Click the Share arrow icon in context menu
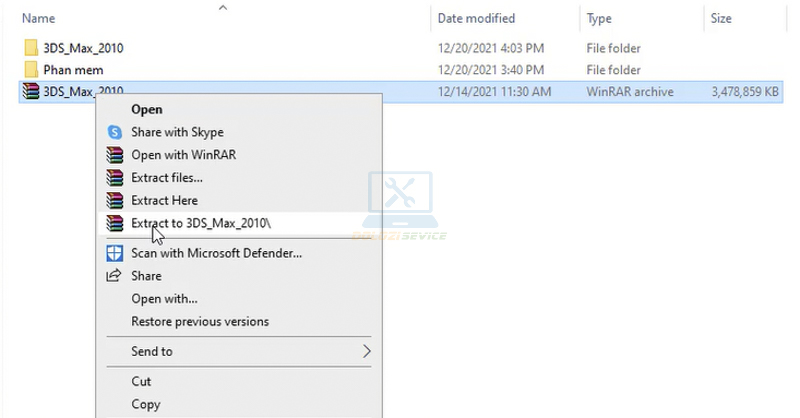Viewport: 800px width, 418px height. click(114, 276)
